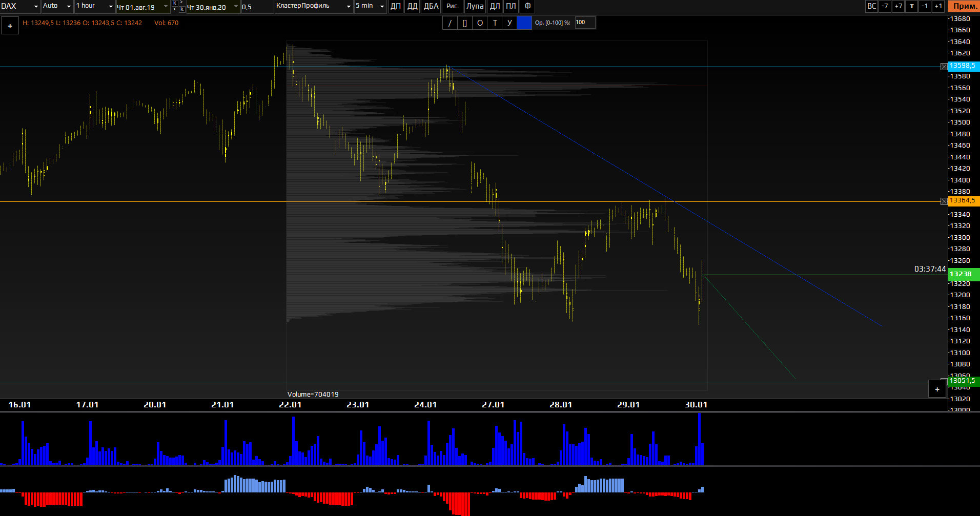980x516 pixels.
Task: Apply settings with the Прим. button
Action: (x=965, y=6)
